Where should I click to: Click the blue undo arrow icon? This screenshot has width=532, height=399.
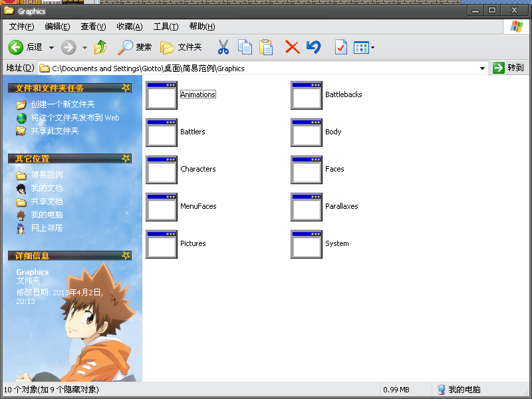pos(313,47)
